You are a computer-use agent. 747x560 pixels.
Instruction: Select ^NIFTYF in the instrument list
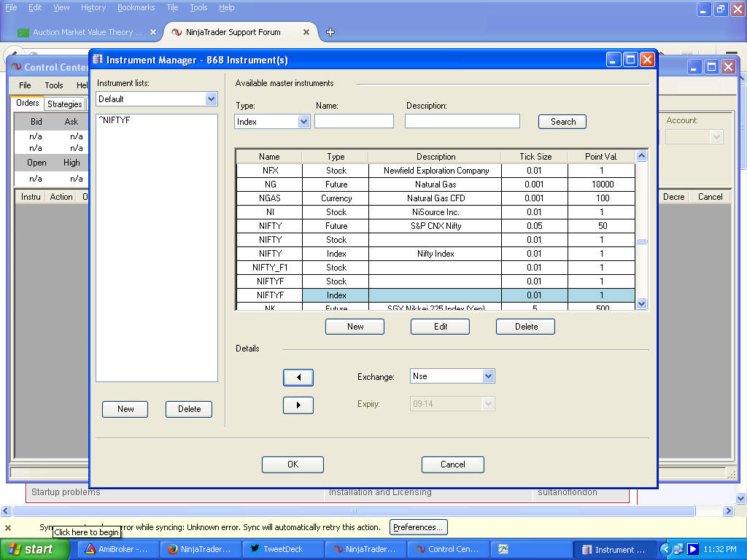coord(115,120)
